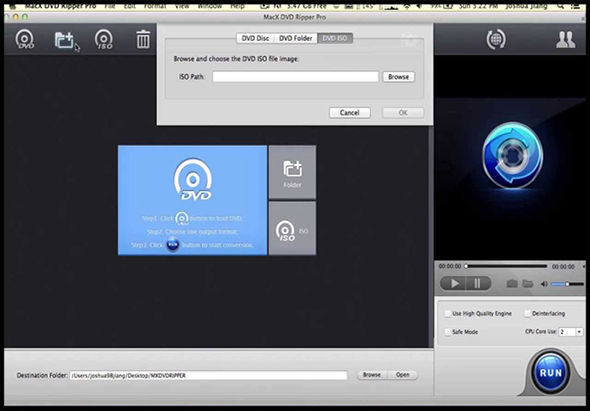This screenshot has height=411, width=590.
Task: Click the camera snapshot icon
Action: pyautogui.click(x=512, y=284)
